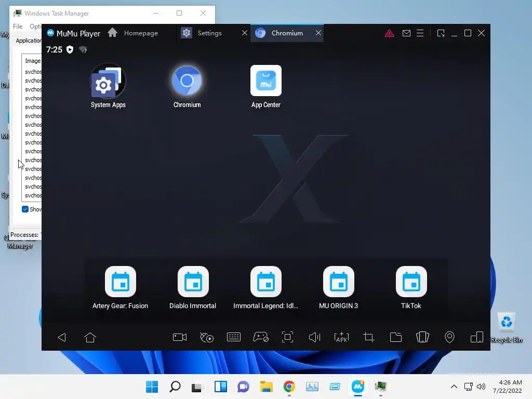The image size is (532, 399).
Task: Open Widgets from the taskbar
Action: tap(221, 387)
